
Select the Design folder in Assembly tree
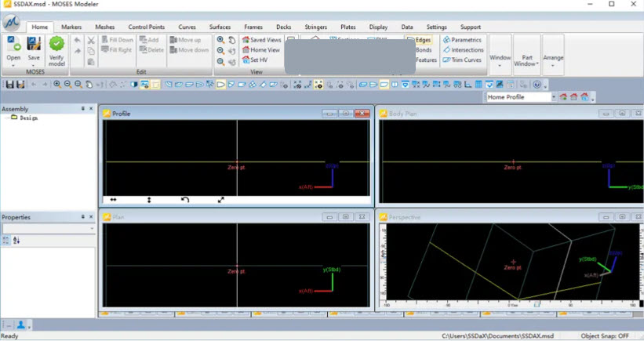tap(24, 118)
